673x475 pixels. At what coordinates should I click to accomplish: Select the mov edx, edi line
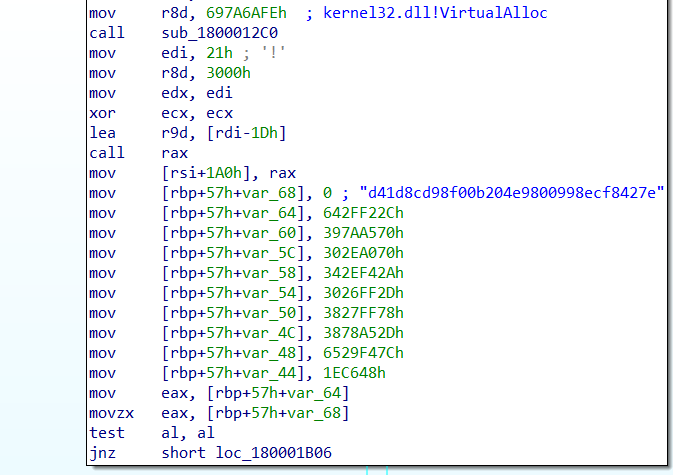(161, 93)
